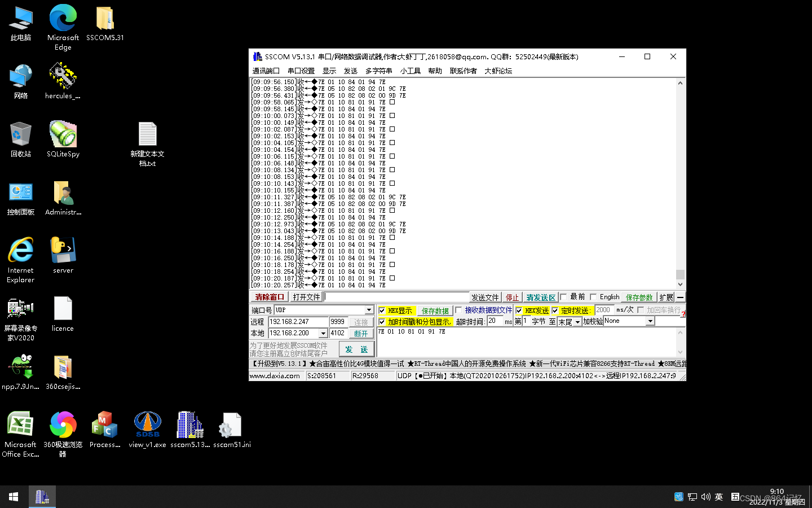Click the large 发送 send button
The image size is (812, 508).
(356, 349)
